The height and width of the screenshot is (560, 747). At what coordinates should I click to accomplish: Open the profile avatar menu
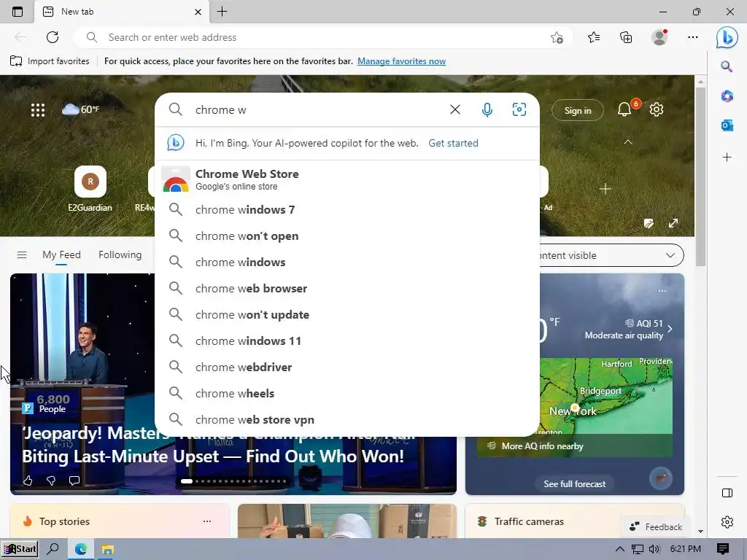coord(659,37)
